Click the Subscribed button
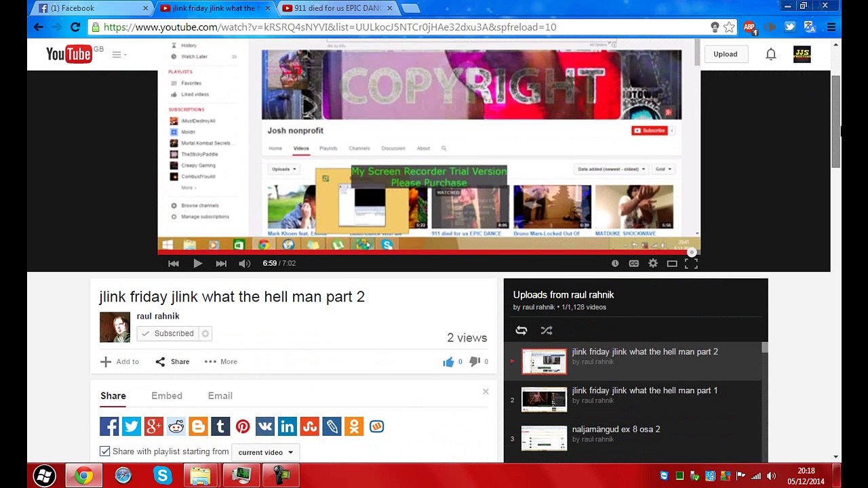Viewport: 868px width, 488px height. click(x=167, y=333)
